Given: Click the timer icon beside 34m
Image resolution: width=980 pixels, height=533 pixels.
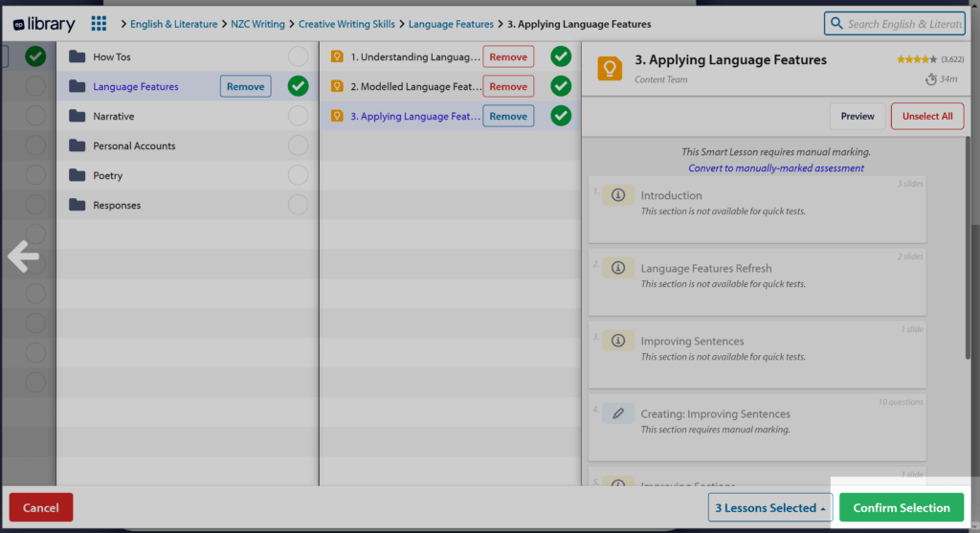Looking at the screenshot, I should click(x=931, y=79).
